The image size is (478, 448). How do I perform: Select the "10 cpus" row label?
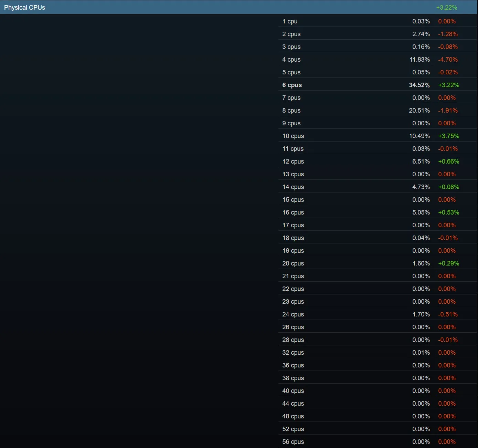click(x=293, y=136)
